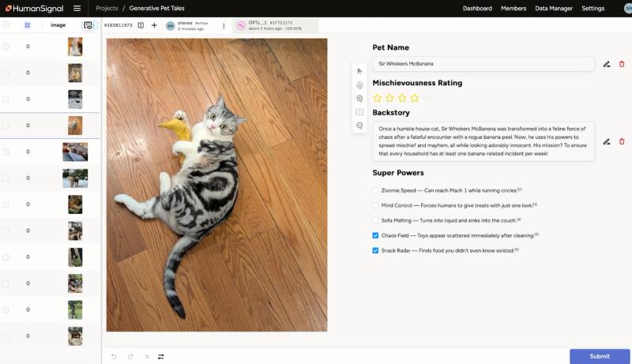
Task: Open the Members tab
Action: click(x=513, y=8)
